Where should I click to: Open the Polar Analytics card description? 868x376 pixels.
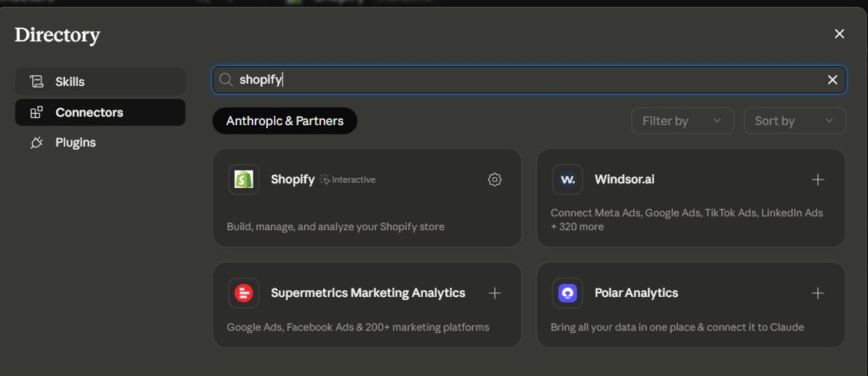coord(677,327)
